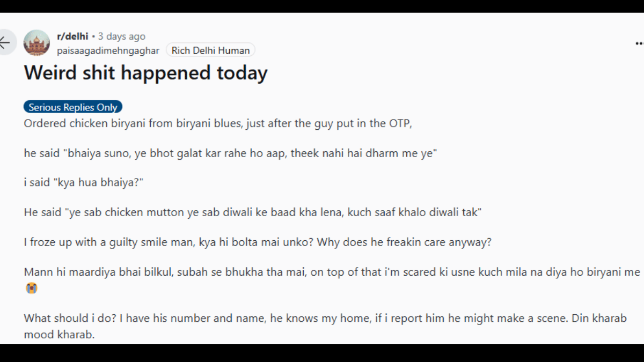Select the "Rich Delhi Human" user flair

[210, 50]
